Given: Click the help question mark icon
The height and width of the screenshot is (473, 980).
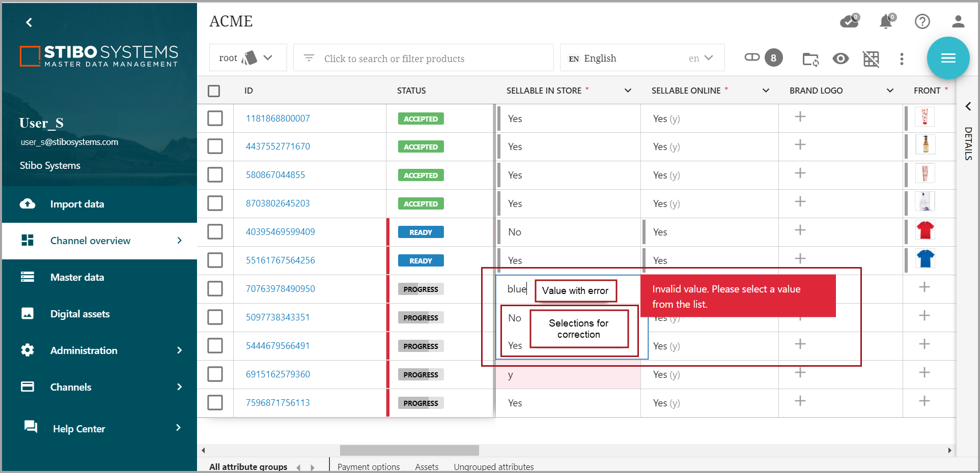Looking at the screenshot, I should coord(922,21).
